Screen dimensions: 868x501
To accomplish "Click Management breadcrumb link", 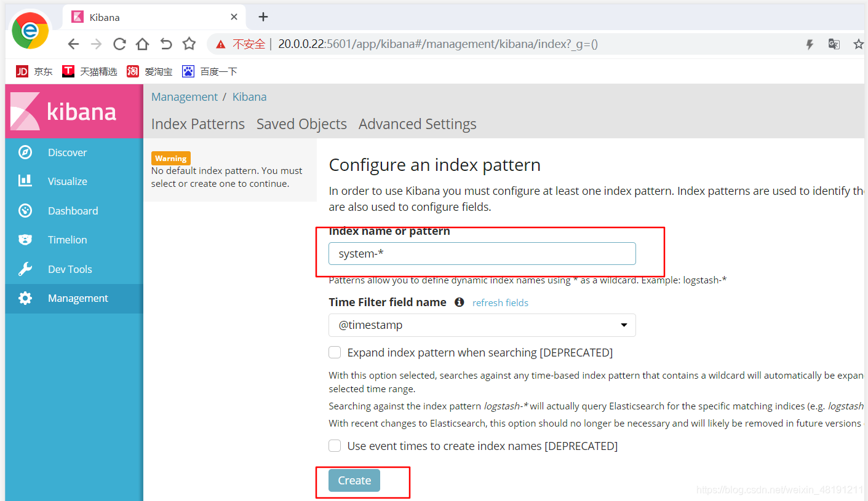I will pyautogui.click(x=185, y=97).
